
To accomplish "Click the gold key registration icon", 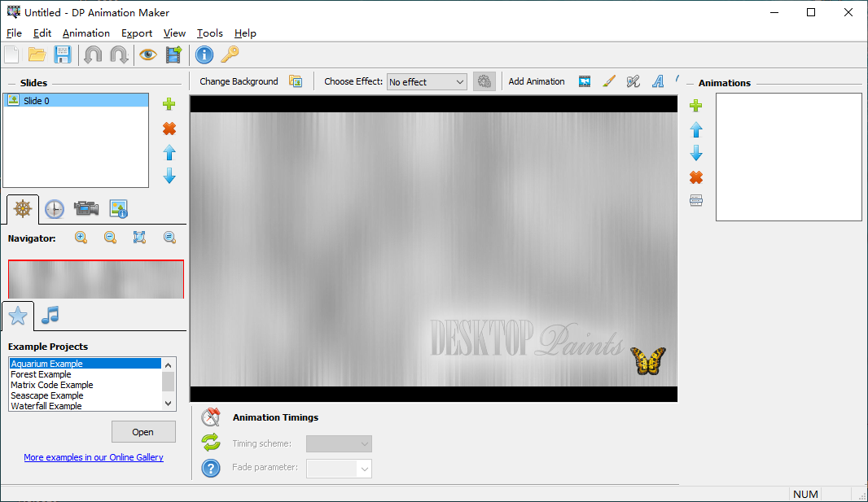I will pos(230,55).
